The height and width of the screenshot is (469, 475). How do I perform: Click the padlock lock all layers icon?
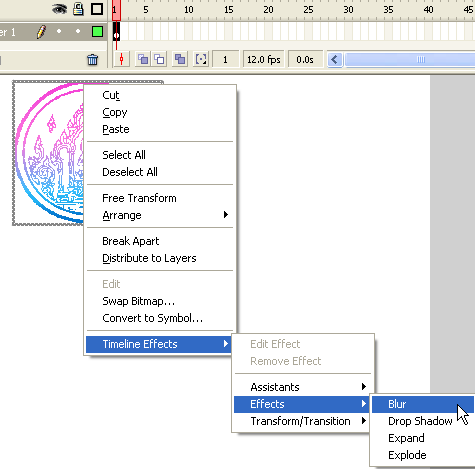point(78,9)
